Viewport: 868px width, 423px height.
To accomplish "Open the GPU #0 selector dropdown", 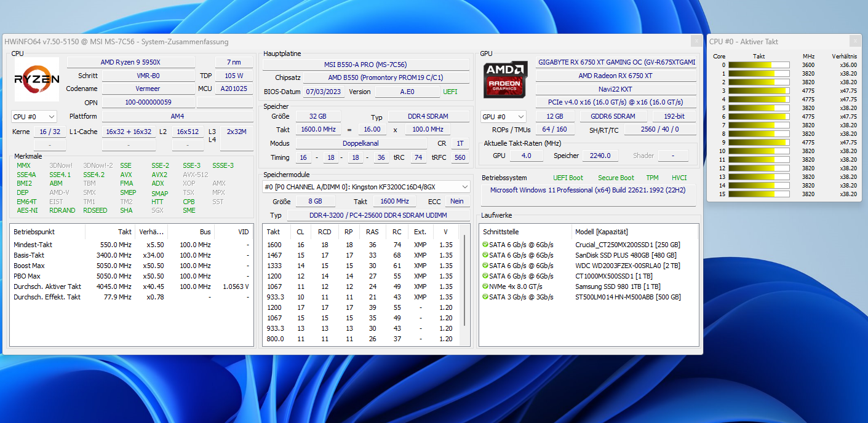I will [x=503, y=116].
